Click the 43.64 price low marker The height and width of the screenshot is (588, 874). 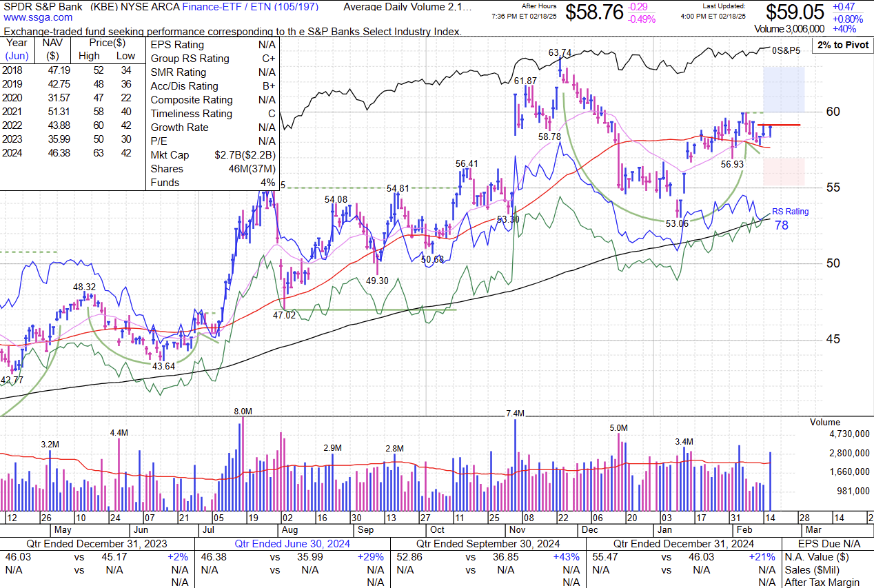(x=163, y=367)
